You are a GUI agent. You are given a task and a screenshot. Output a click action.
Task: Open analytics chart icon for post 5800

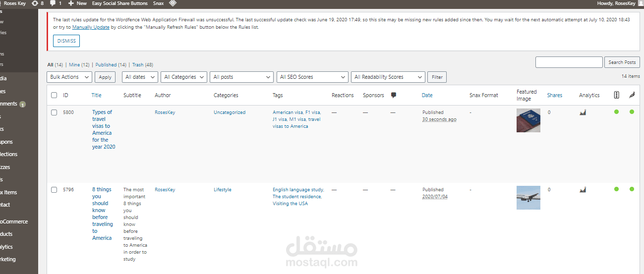pyautogui.click(x=583, y=112)
